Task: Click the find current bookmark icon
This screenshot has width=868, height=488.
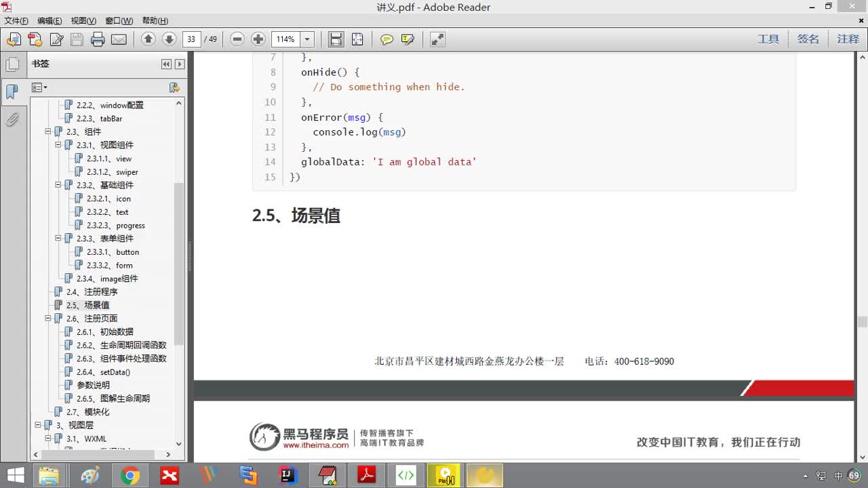Action: (x=174, y=87)
